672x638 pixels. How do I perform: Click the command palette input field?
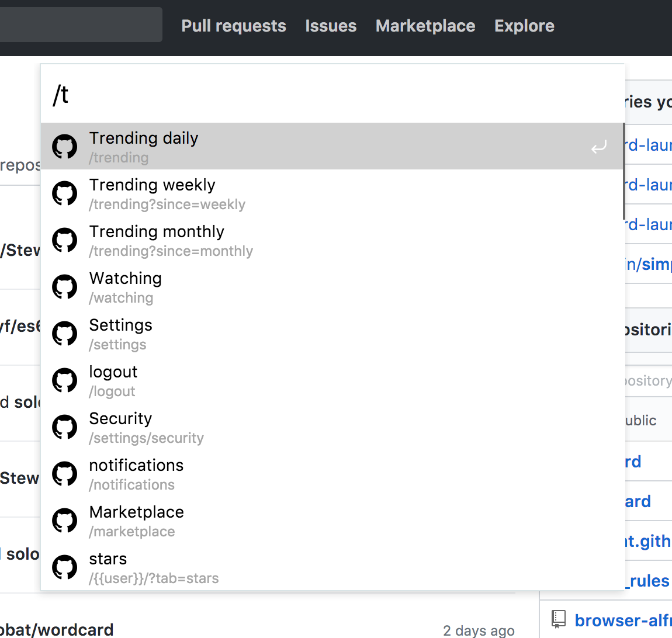tap(332, 95)
